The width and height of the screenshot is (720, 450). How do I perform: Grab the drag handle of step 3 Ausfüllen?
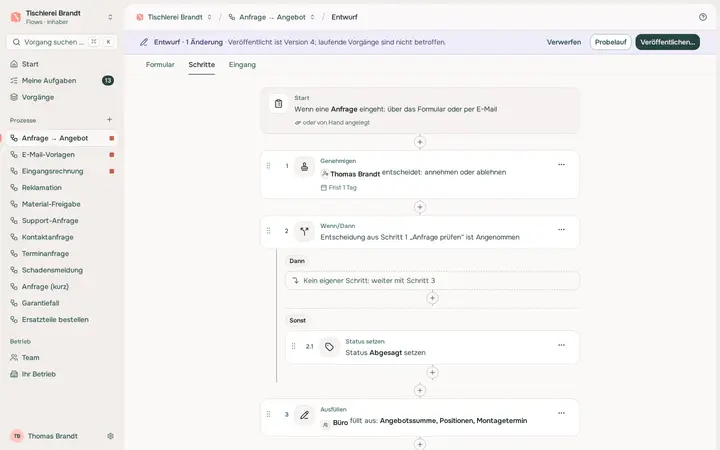269,414
